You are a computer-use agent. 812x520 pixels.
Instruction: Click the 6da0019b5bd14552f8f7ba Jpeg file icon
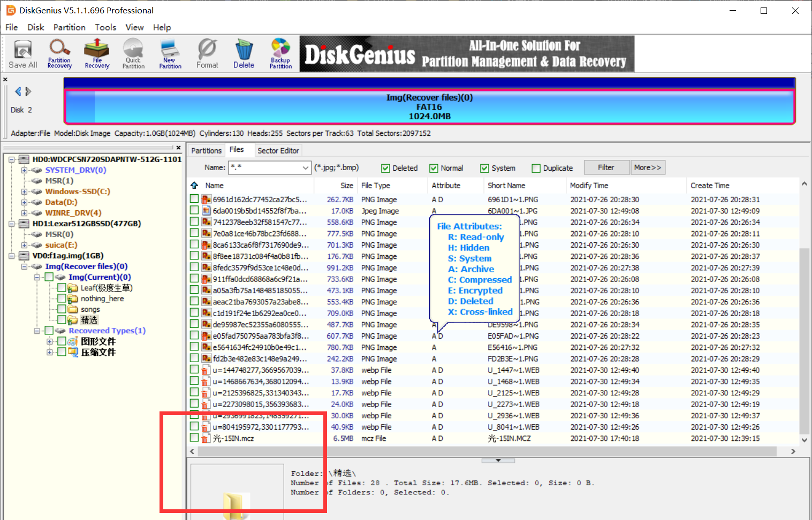tap(206, 211)
